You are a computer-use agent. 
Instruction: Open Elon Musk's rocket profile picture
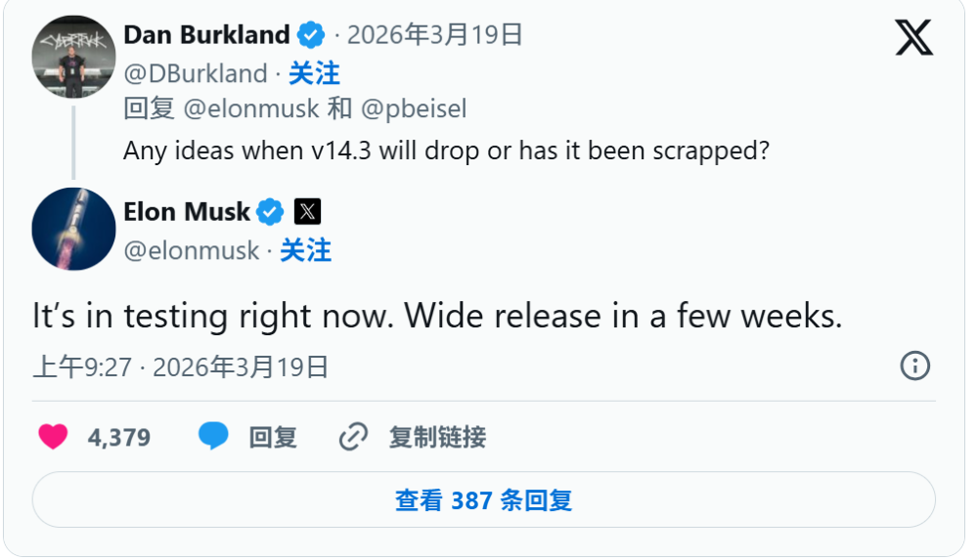[x=74, y=229]
